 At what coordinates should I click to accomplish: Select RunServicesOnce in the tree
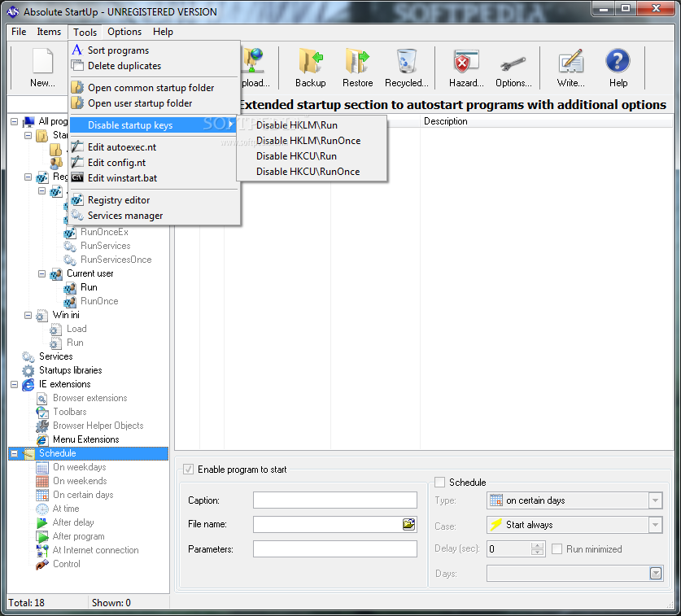tap(116, 260)
